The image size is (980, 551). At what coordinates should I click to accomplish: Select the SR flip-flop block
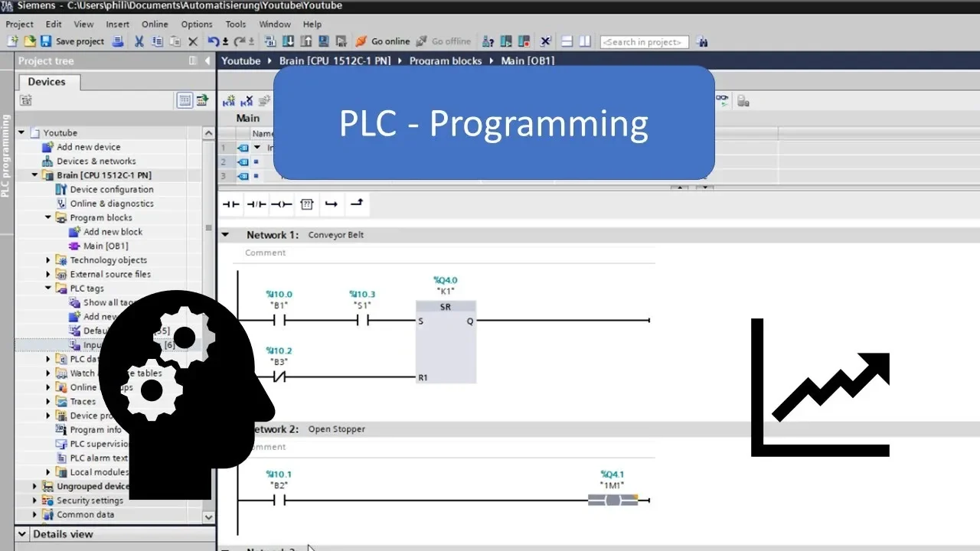pos(446,342)
